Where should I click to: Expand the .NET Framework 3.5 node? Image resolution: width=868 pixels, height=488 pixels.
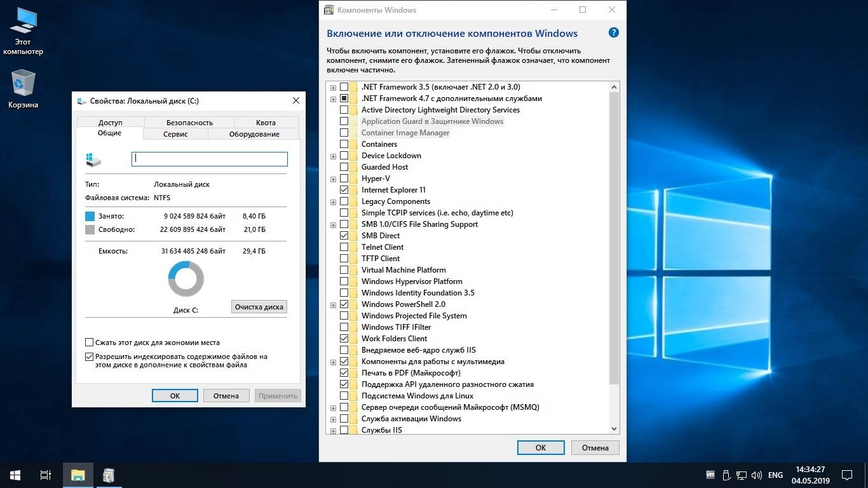click(333, 88)
